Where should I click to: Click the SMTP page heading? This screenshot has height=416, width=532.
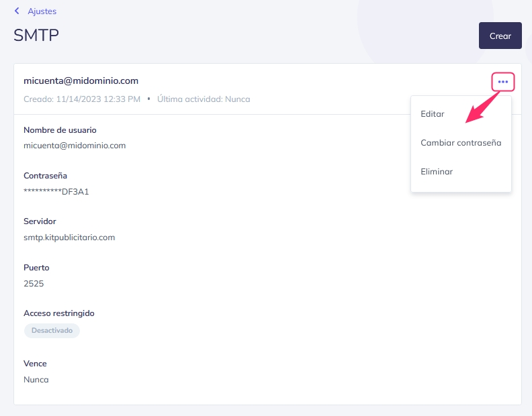click(36, 36)
